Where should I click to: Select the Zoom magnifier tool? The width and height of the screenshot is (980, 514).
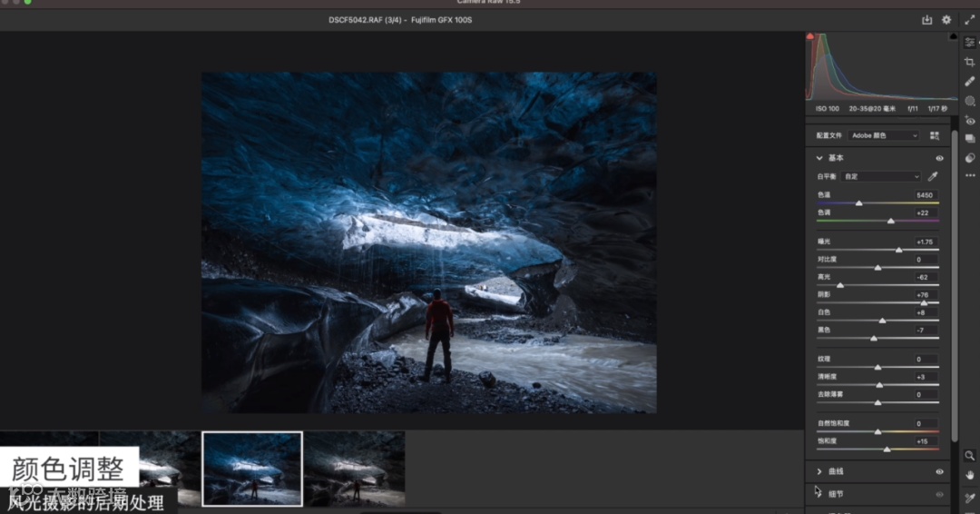969,456
